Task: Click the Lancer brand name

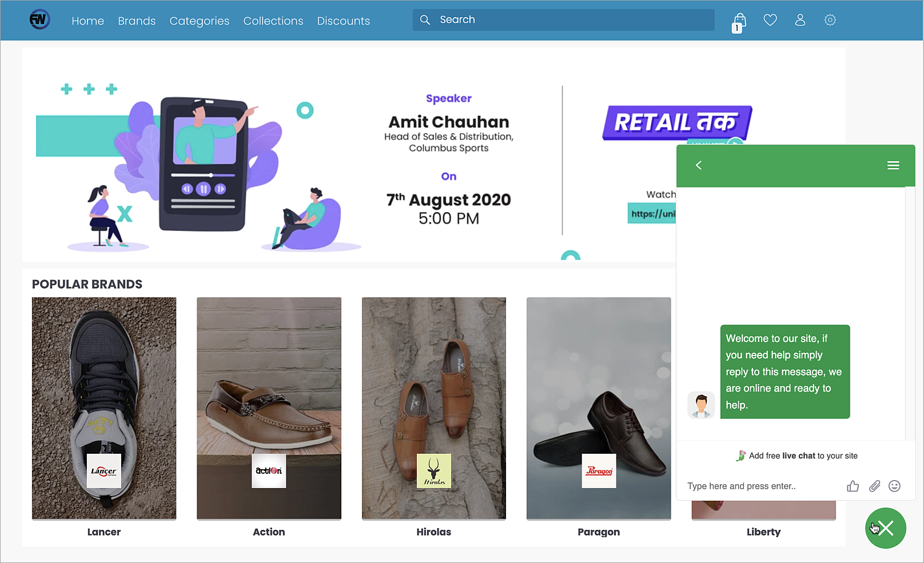Action: point(104,532)
